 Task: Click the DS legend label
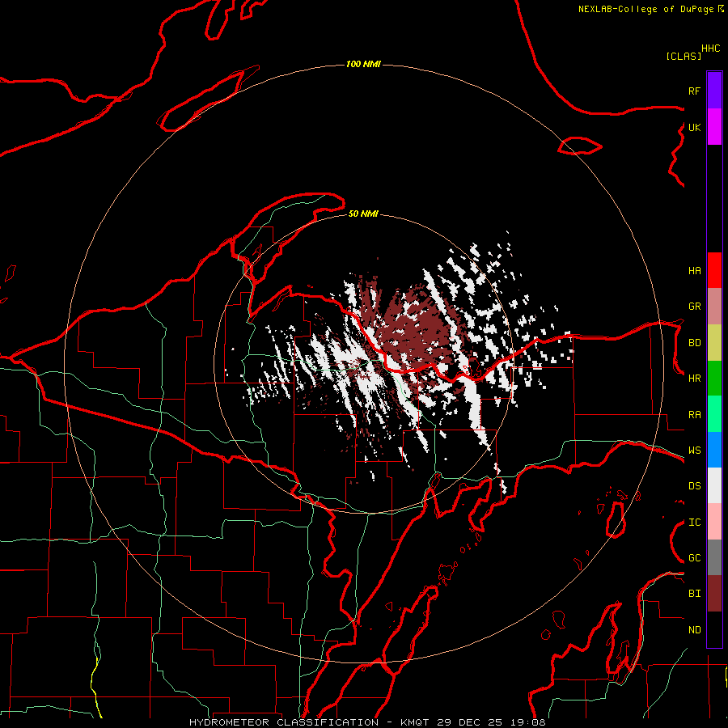(694, 486)
